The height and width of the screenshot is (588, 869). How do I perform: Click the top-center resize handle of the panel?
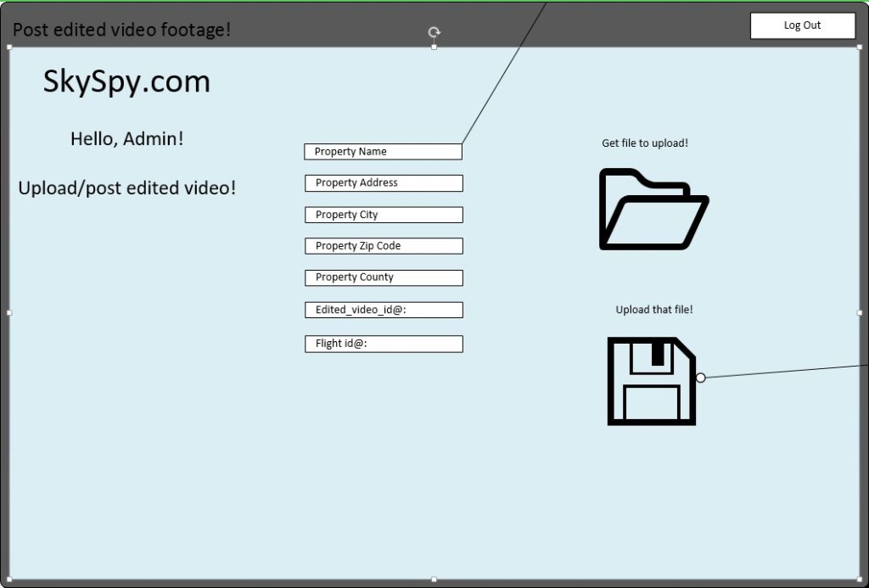[x=434, y=47]
